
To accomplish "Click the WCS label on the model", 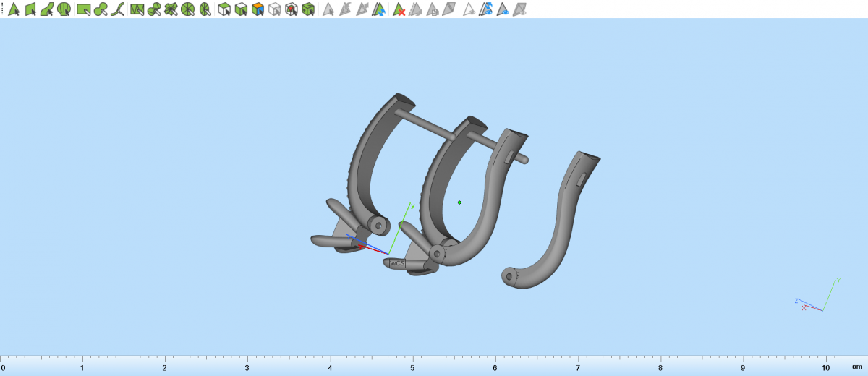I will click(397, 264).
